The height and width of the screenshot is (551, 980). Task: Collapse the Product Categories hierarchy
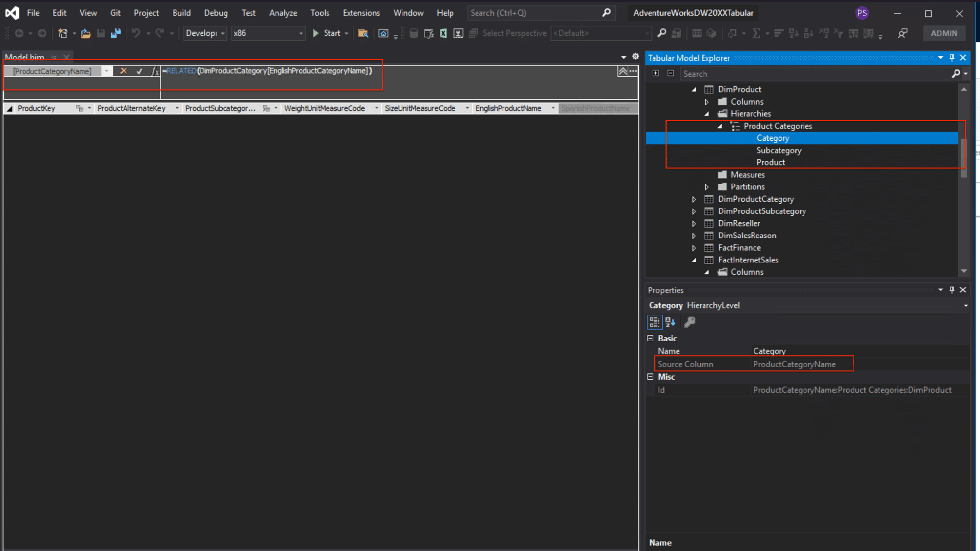(x=720, y=126)
